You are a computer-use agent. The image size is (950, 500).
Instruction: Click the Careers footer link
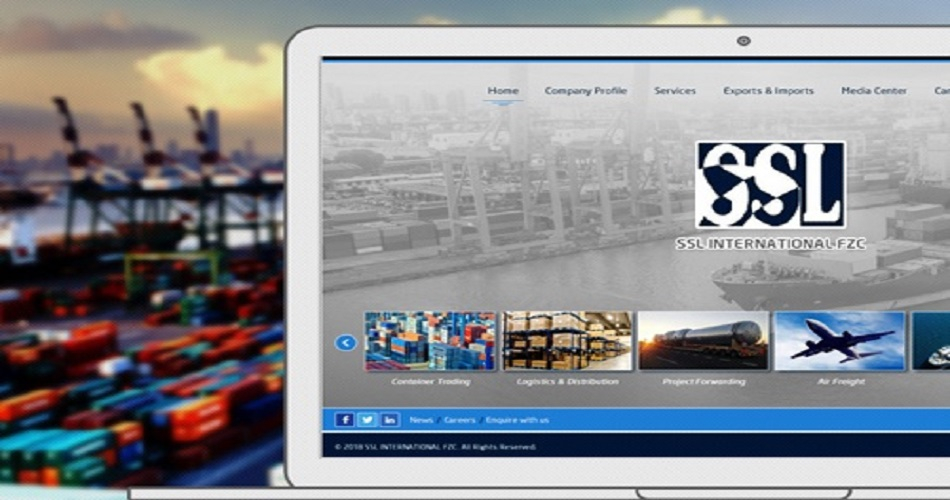pyautogui.click(x=459, y=420)
